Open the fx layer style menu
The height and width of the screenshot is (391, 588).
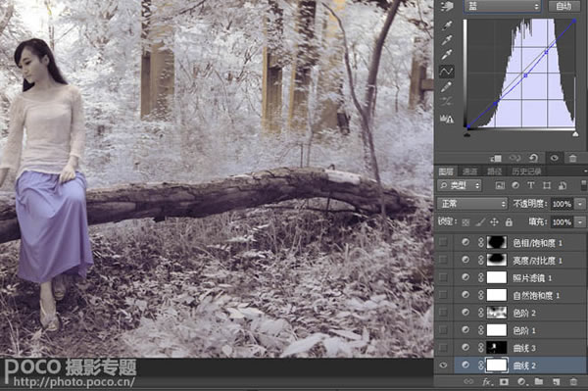[x=486, y=382]
